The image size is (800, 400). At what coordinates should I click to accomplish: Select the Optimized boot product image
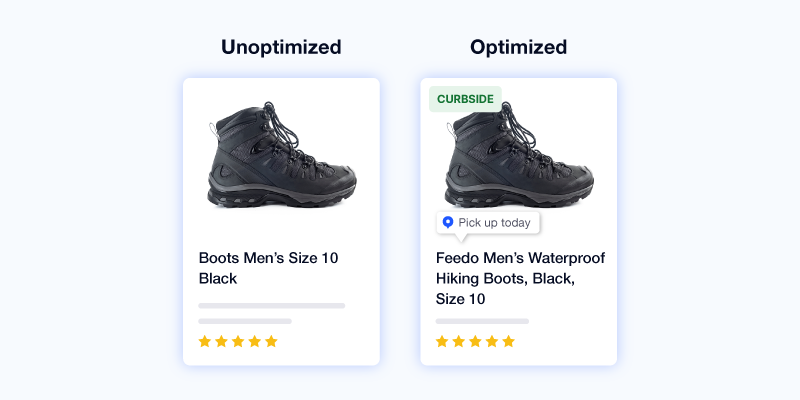point(519,155)
